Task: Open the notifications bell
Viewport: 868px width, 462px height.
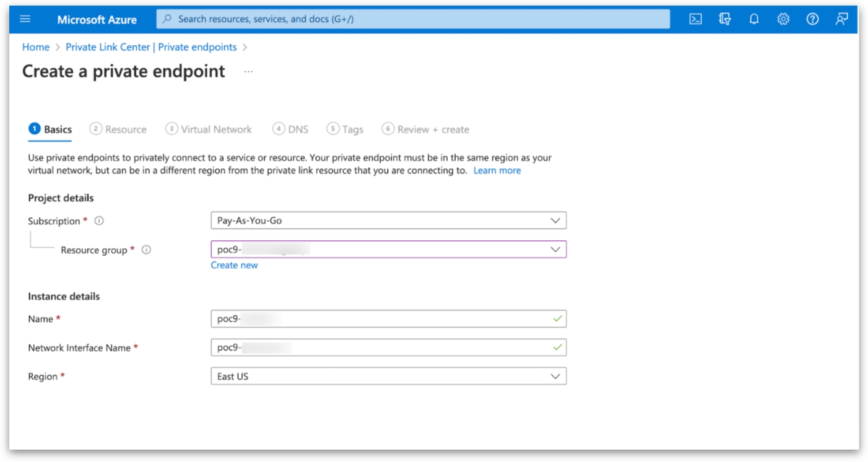Action: click(x=753, y=19)
